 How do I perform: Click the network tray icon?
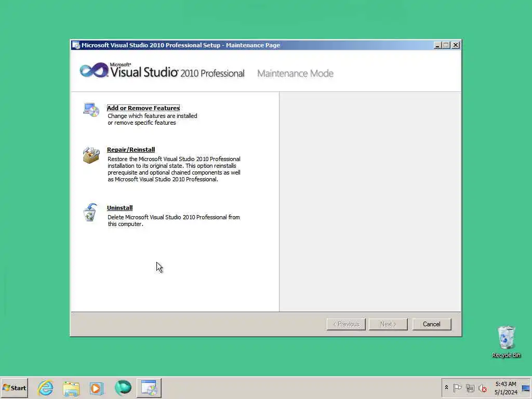point(470,388)
